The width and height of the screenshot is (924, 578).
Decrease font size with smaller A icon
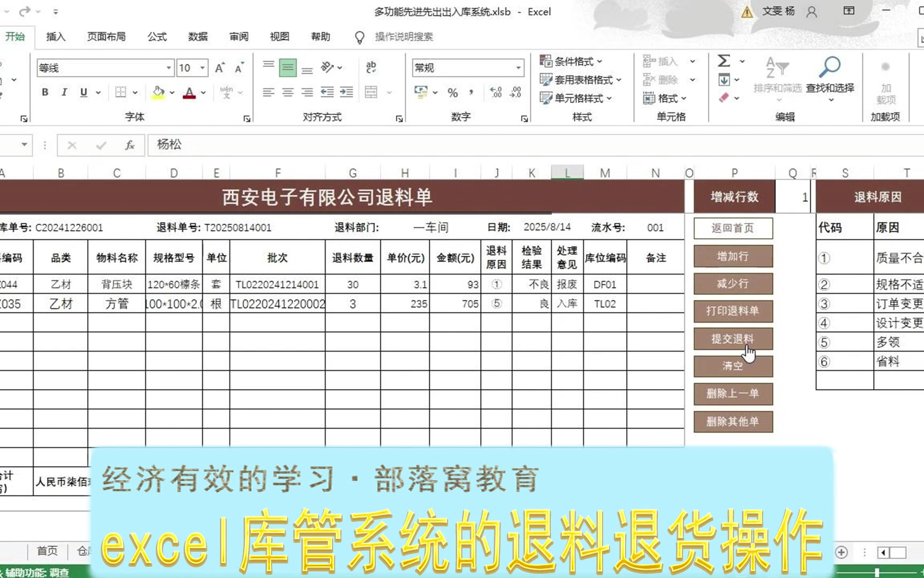240,68
